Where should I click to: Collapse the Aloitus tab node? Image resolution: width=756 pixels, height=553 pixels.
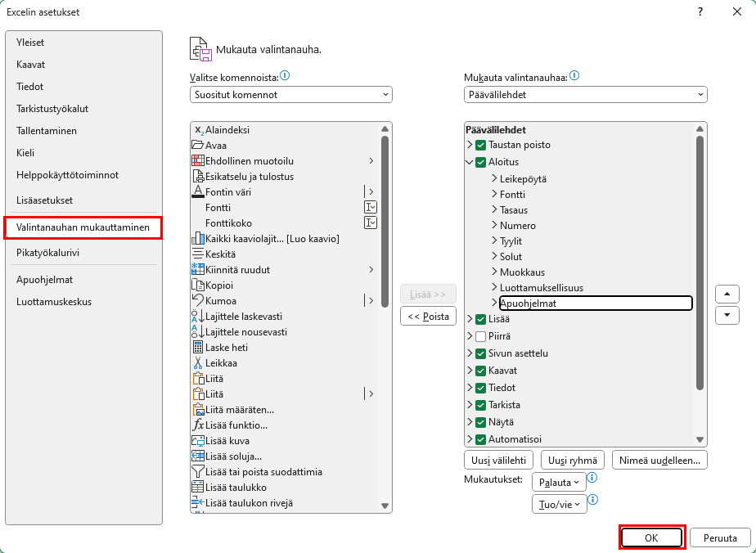click(470, 163)
